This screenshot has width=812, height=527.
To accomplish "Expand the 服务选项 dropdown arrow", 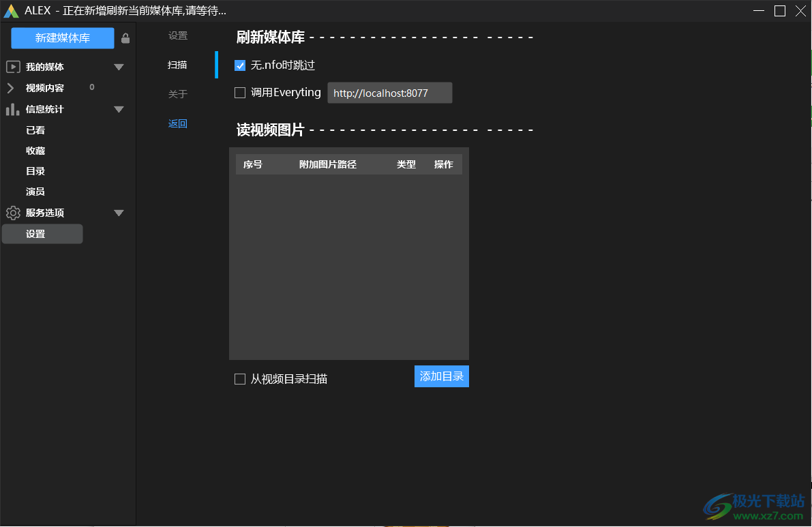I will point(119,213).
